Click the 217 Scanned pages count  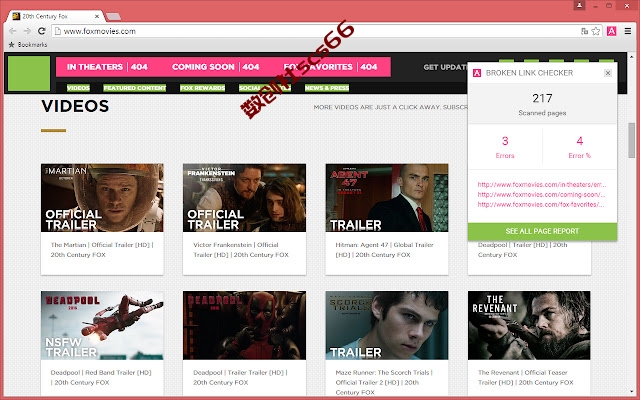(542, 98)
